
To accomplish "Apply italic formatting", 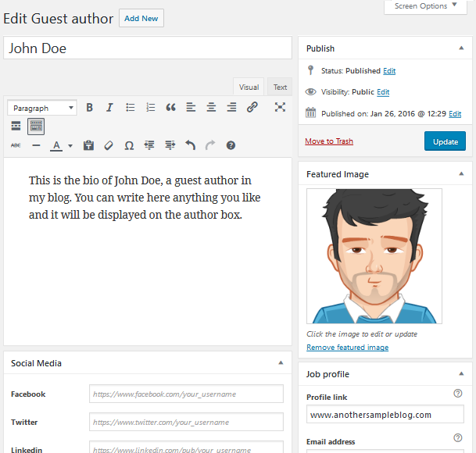I will coord(110,108).
